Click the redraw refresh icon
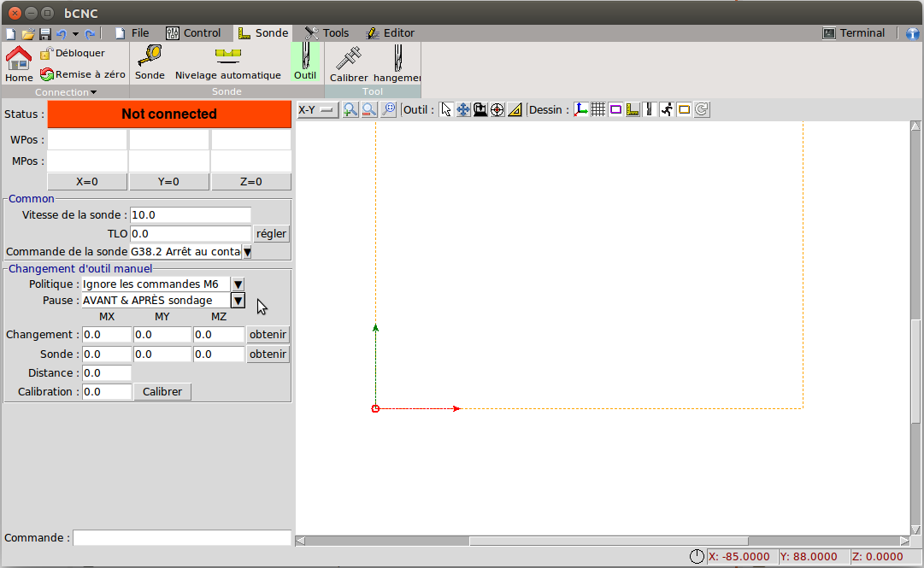This screenshot has width=924, height=568. [x=702, y=109]
